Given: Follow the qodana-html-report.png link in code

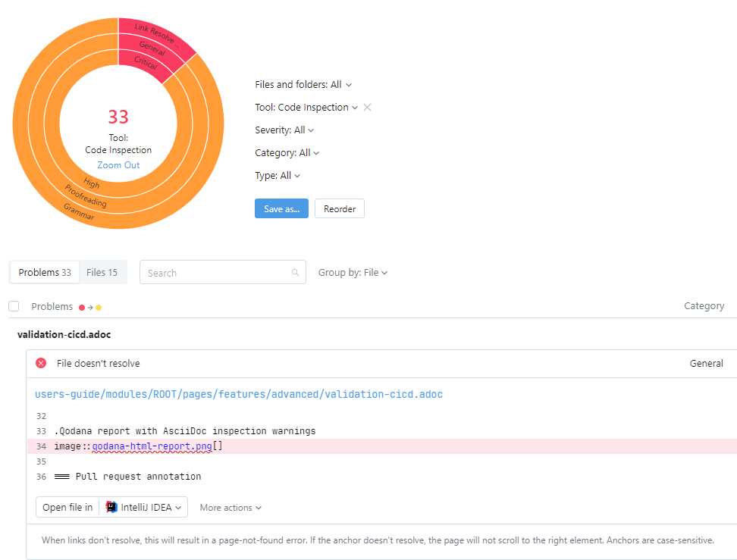Looking at the screenshot, I should coord(152,446).
